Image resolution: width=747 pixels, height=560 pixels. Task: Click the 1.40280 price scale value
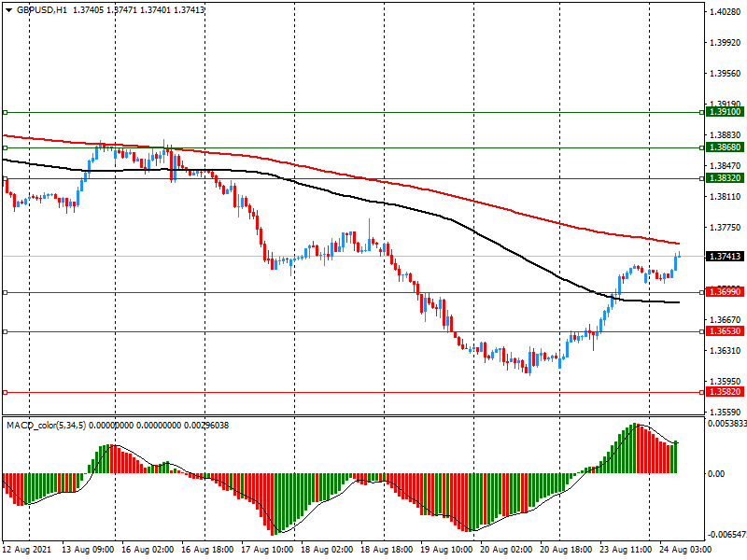[x=726, y=11]
